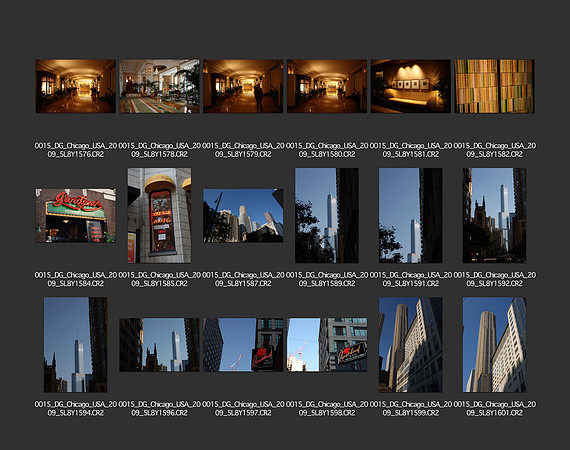Click filename label ending 5L8Y1599.CR2
The width and height of the screenshot is (570, 450).
(x=410, y=408)
